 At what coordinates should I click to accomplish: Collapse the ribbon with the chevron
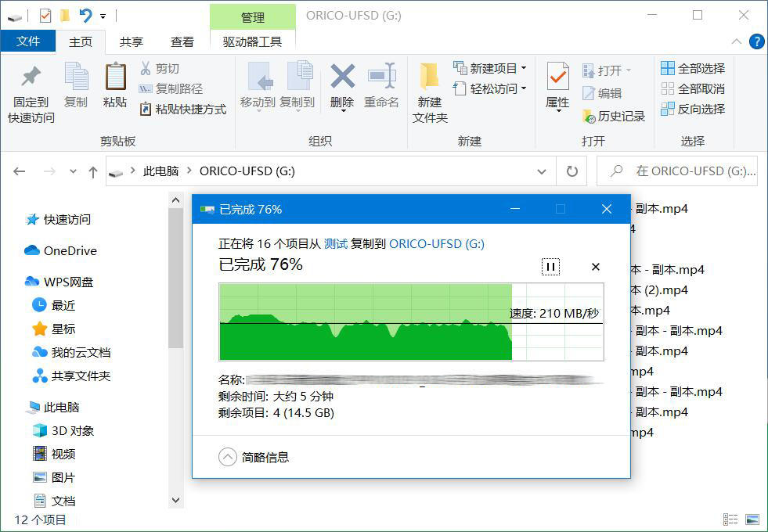736,41
